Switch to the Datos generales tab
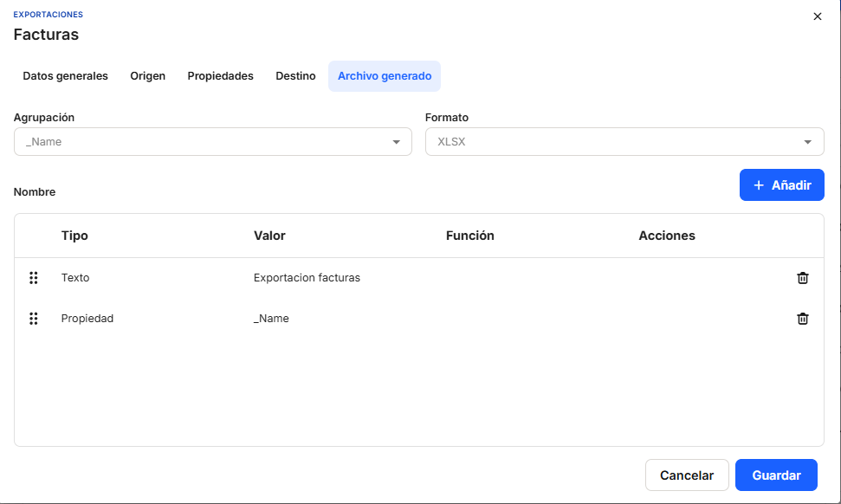 tap(65, 76)
